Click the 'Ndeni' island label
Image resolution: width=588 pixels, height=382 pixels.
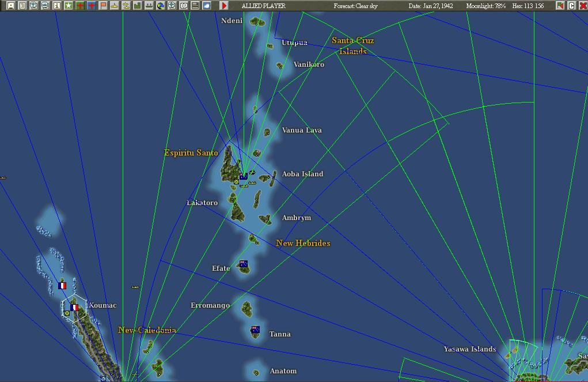(232, 21)
